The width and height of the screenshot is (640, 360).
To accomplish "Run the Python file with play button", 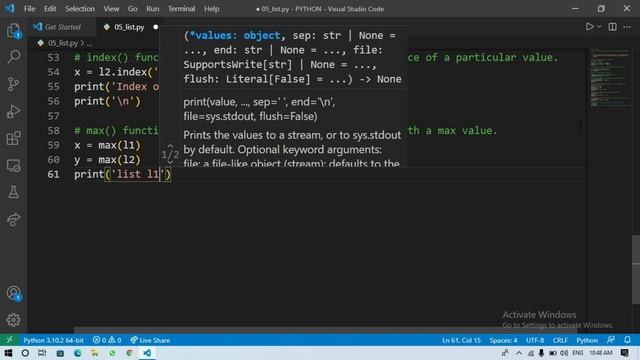I will coord(589,27).
